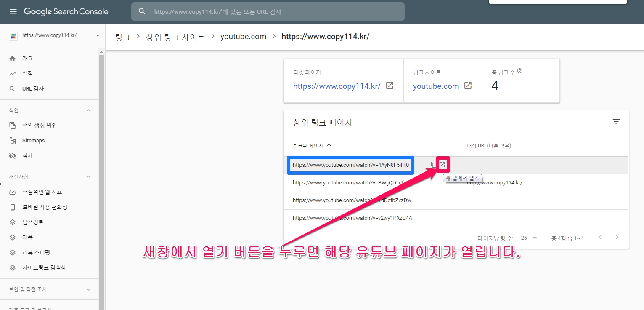Expand the 보안 및 직접 조치 section
The width and height of the screenshot is (644, 310).
tap(88, 290)
